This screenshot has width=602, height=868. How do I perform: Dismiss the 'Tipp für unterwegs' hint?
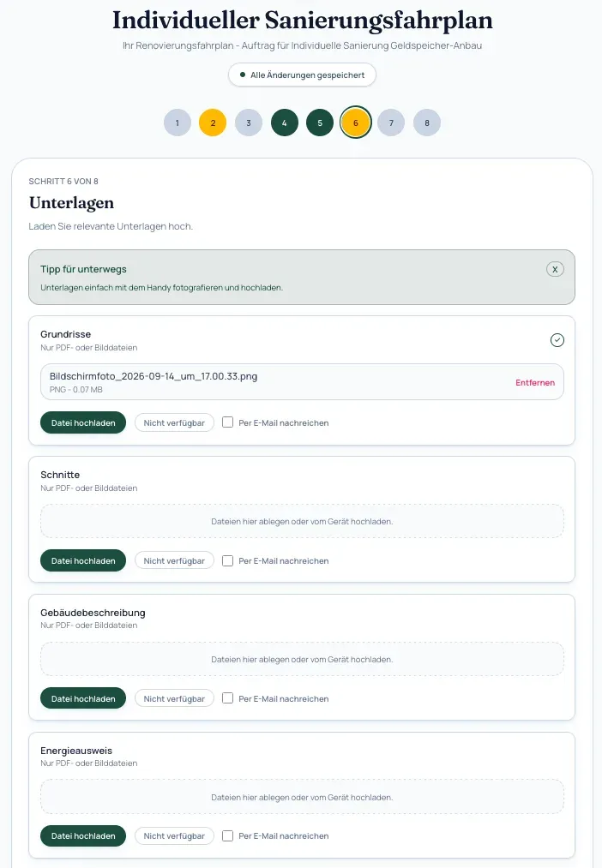coord(555,269)
